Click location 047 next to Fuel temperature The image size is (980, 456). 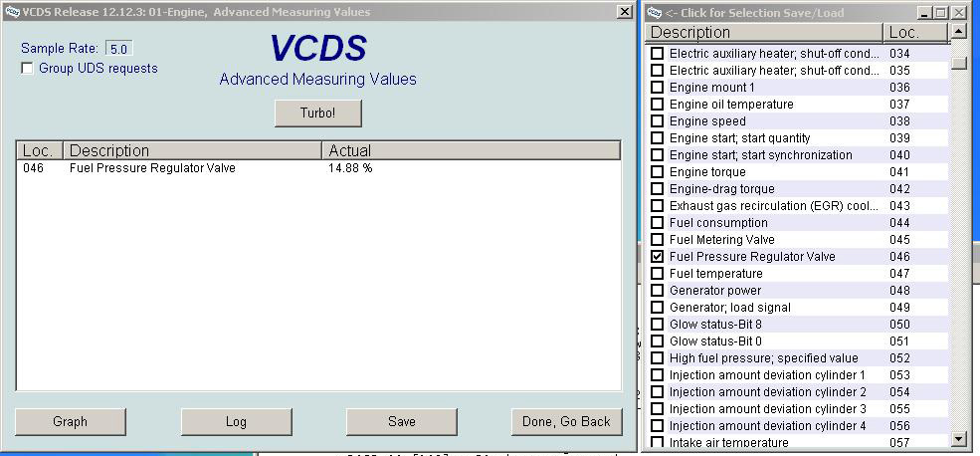coord(899,273)
